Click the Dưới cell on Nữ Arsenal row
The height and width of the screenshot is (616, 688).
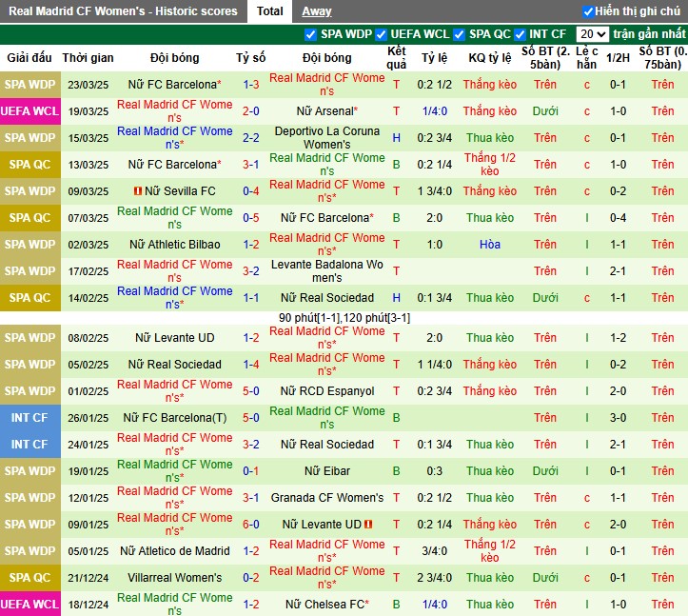coord(545,111)
